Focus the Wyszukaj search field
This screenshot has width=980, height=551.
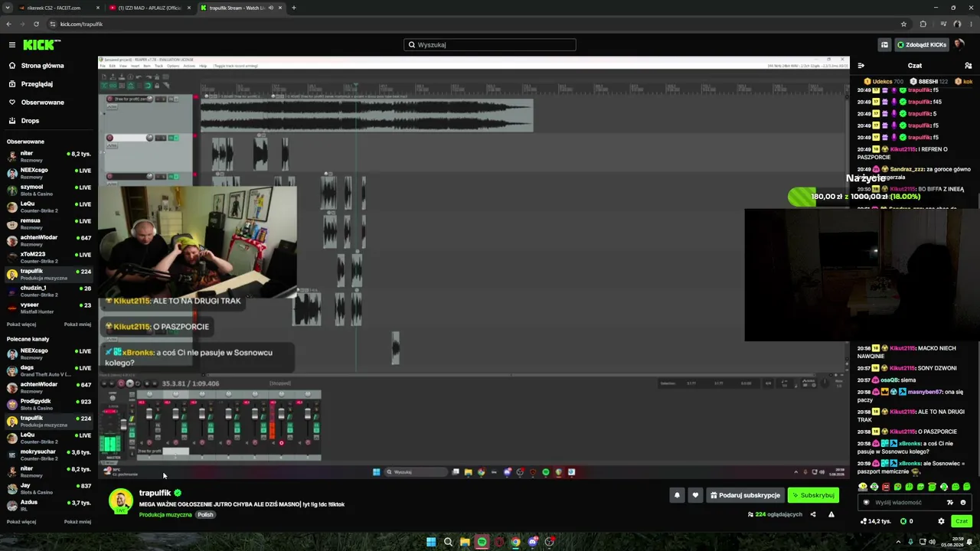tap(490, 44)
